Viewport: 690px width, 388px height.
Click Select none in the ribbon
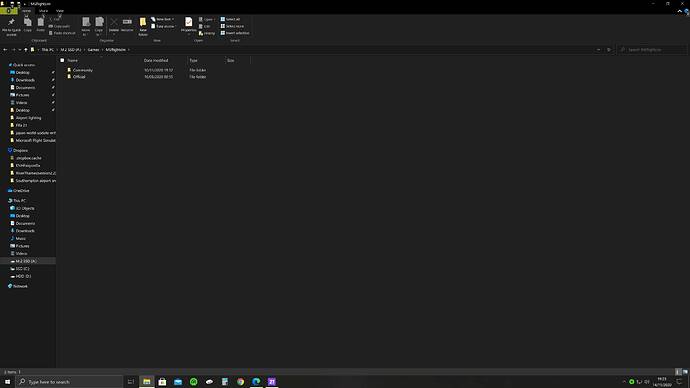click(x=232, y=26)
